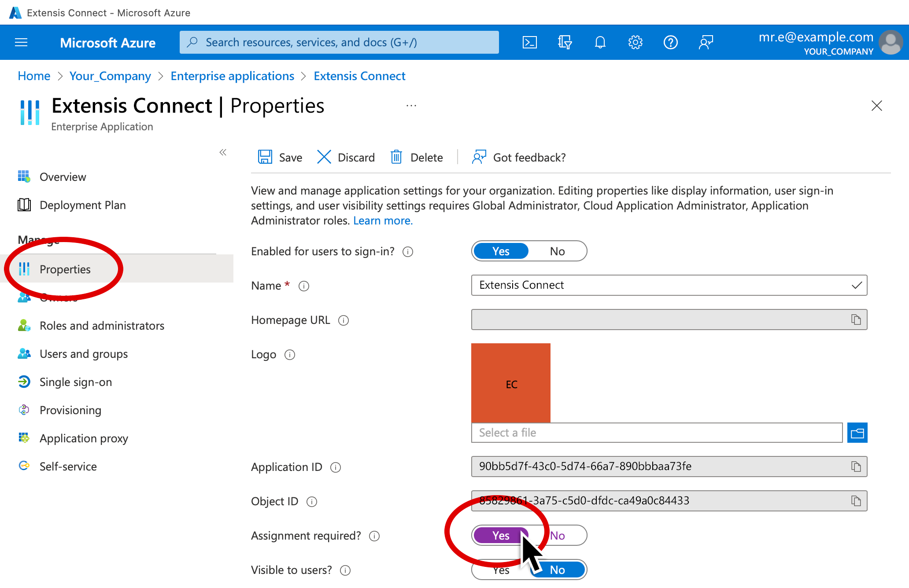Click the Save floppy disk icon

coord(265,157)
